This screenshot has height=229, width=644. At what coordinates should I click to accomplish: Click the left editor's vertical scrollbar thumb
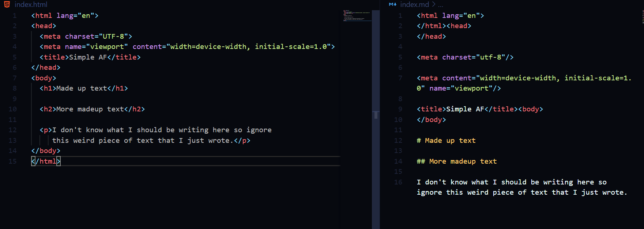coord(376,115)
